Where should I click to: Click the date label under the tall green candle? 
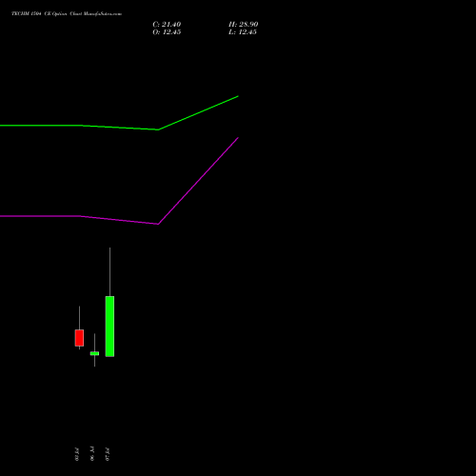pyautogui.click(x=108, y=454)
